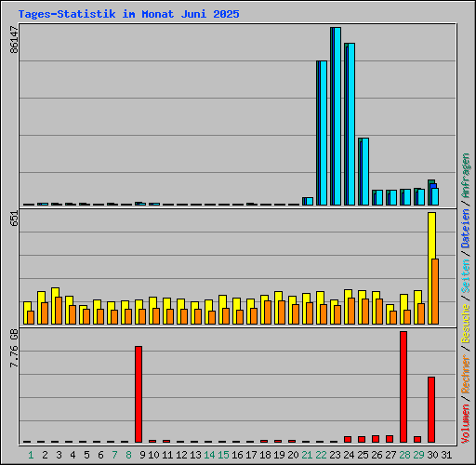Click the red volume bar for day 26
This screenshot has width=476, height=465.
376,439
